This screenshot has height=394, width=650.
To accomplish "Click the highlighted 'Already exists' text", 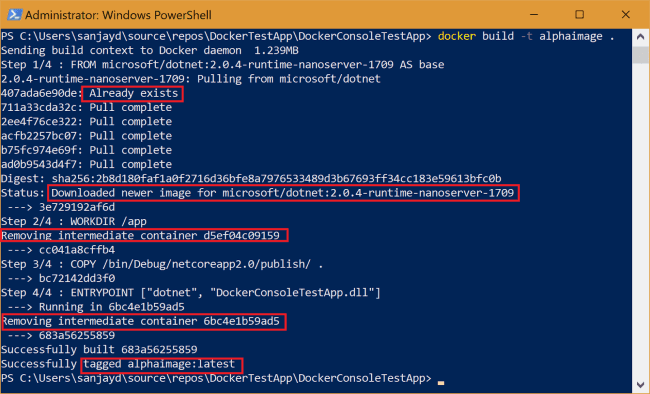I will pyautogui.click(x=133, y=93).
